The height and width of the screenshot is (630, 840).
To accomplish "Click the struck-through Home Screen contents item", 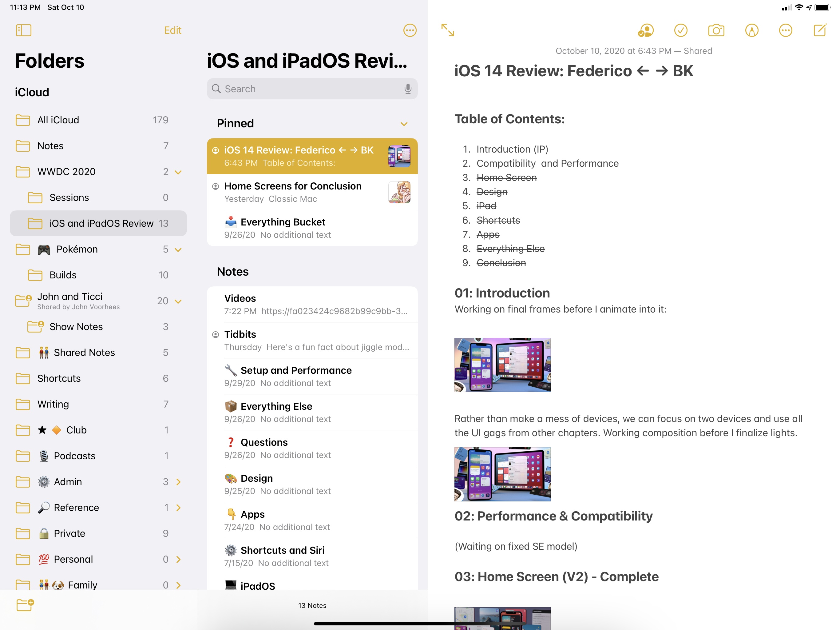I will click(507, 177).
